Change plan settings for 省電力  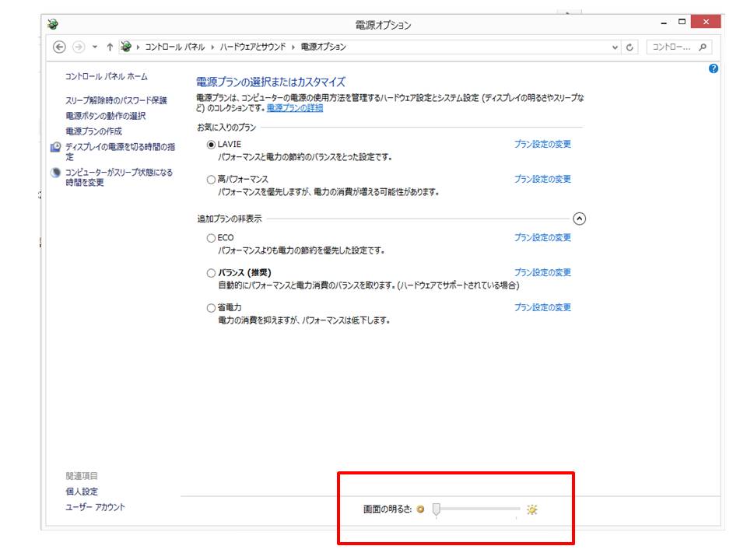click(542, 307)
